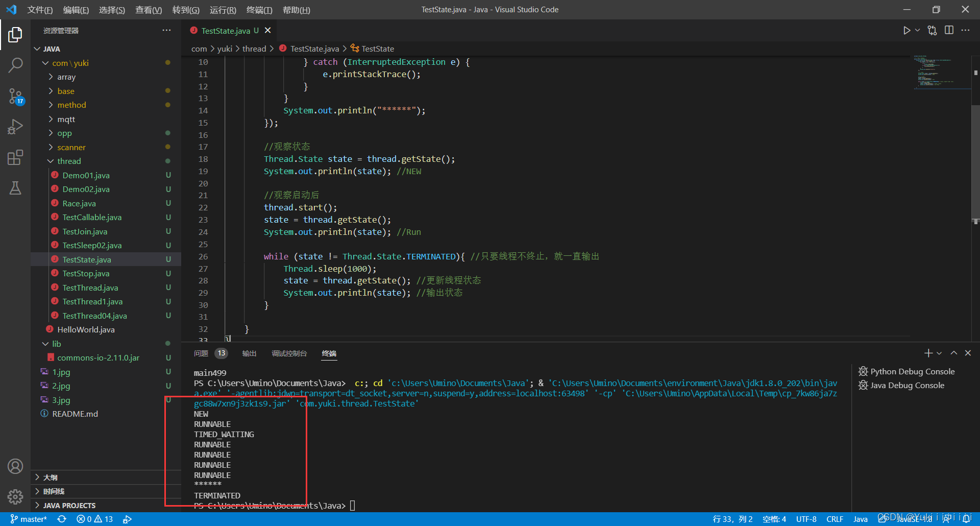Open the Manage gear settings icon
980x526 pixels.
click(15, 496)
